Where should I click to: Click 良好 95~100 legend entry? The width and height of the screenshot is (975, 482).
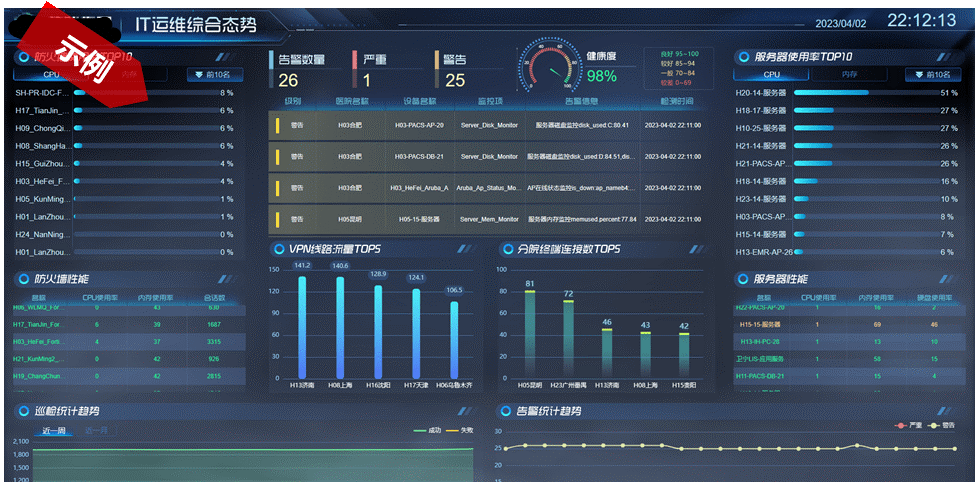[679, 54]
